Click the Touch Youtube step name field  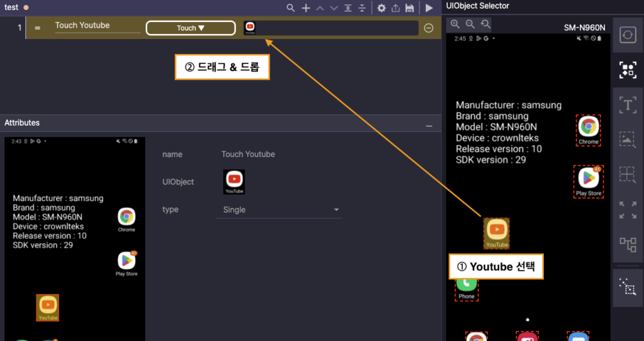click(97, 26)
